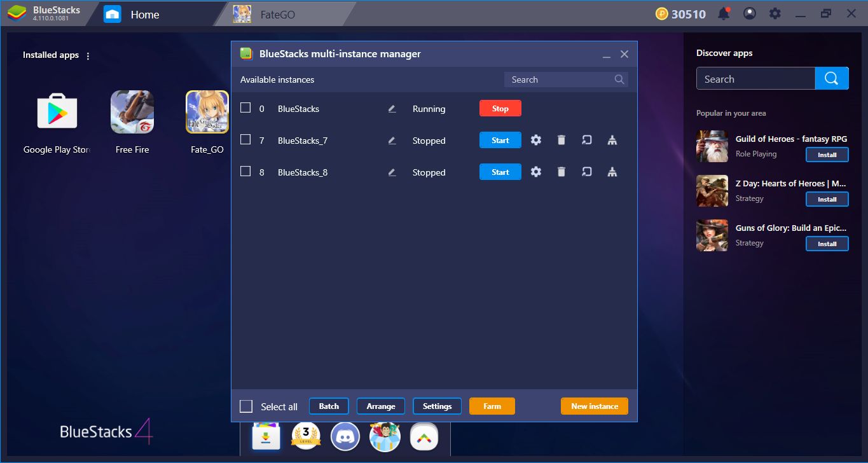Close the multi-instance manager window

click(624, 55)
